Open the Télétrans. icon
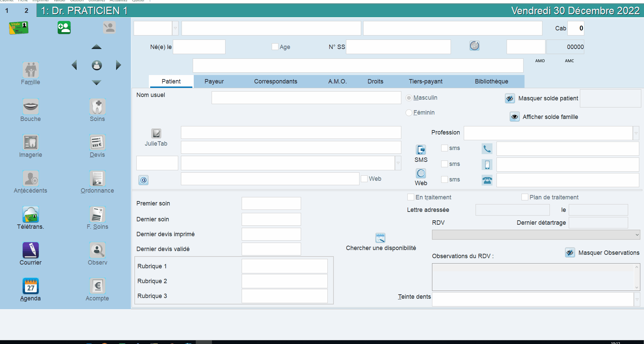The width and height of the screenshot is (644, 344). [31, 214]
